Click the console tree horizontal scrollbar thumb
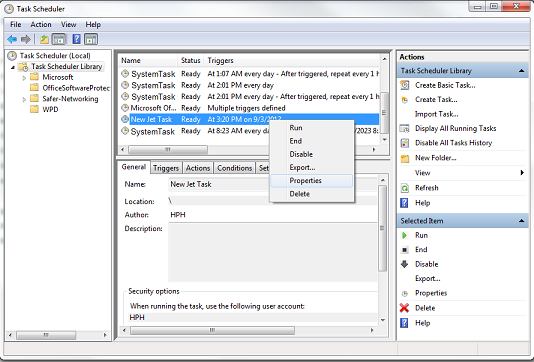The width and height of the screenshot is (534, 362). click(x=46, y=335)
